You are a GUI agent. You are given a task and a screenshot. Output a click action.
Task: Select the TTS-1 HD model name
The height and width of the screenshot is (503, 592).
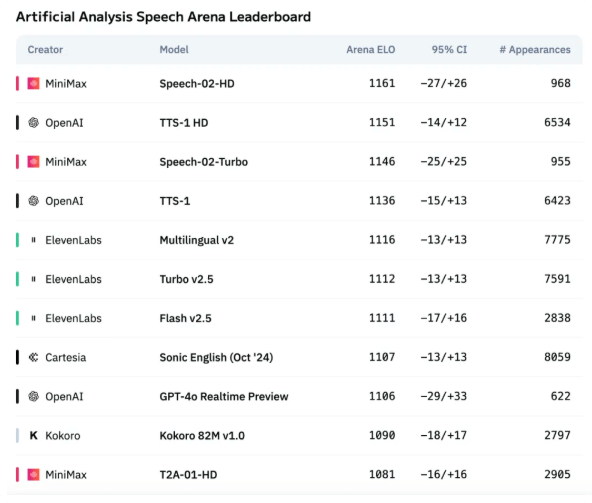tap(184, 123)
